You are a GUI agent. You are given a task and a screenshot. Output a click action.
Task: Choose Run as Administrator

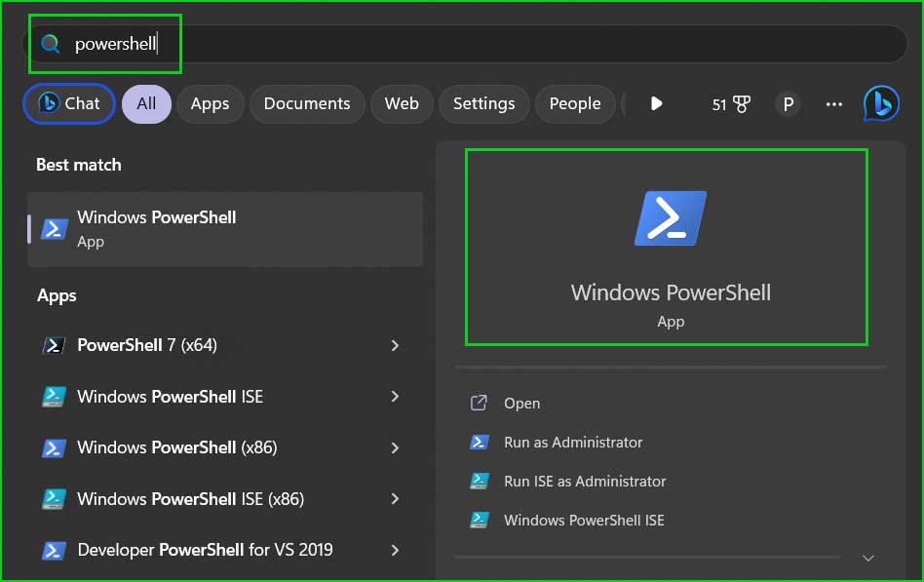[573, 443]
